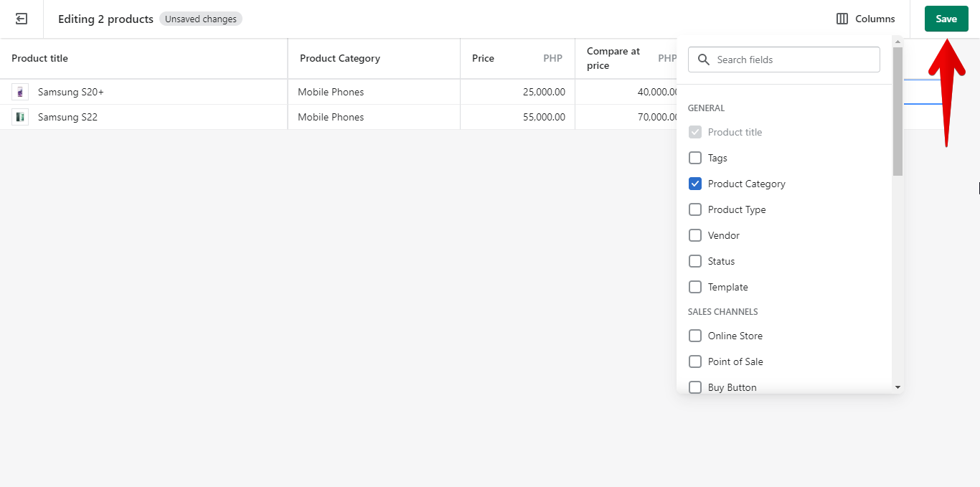The height and width of the screenshot is (487, 980).
Task: Click the magnifier icon in search fields
Action: click(704, 60)
